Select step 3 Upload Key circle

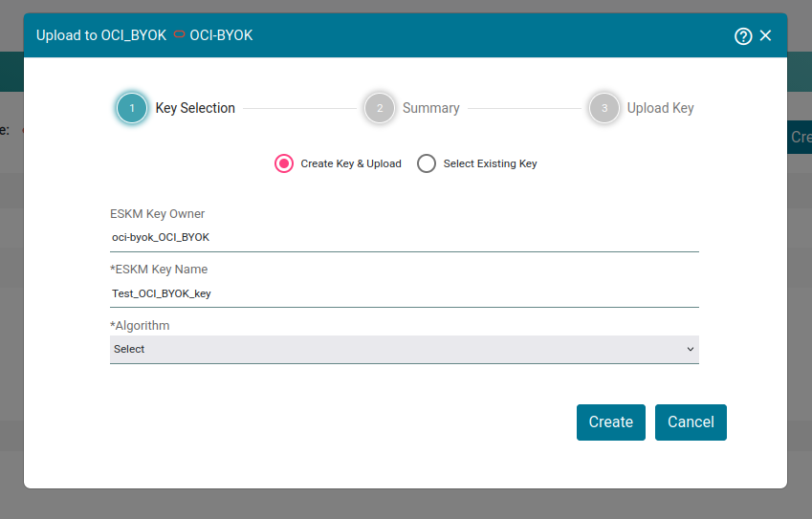(604, 108)
